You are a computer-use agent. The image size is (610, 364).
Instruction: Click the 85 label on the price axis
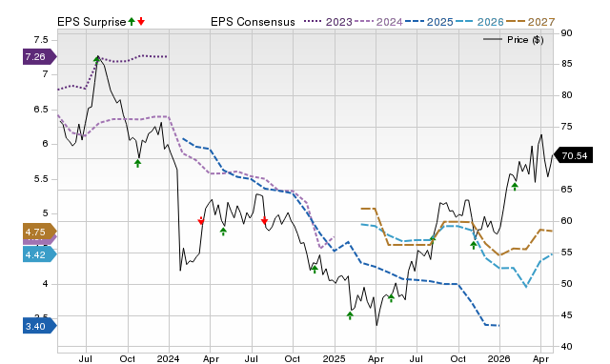[x=566, y=64]
